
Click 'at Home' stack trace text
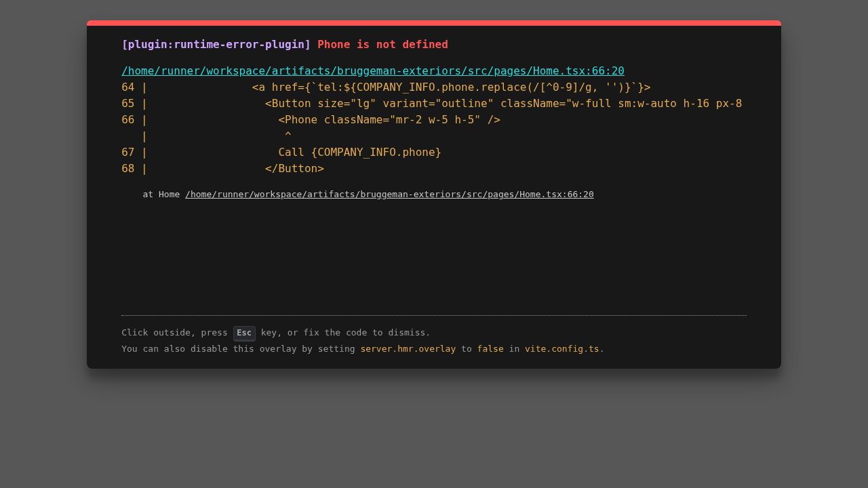(161, 195)
